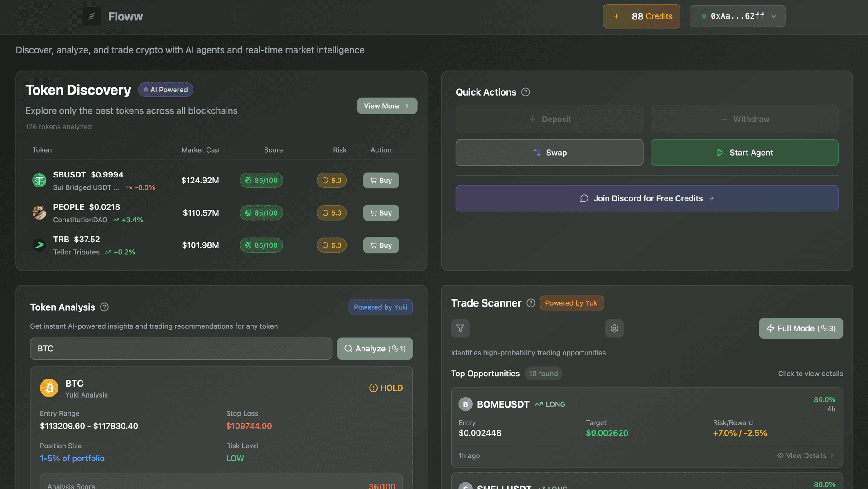The height and width of the screenshot is (489, 868).
Task: Expand View Details for BOMEUSDT
Action: [x=806, y=455]
